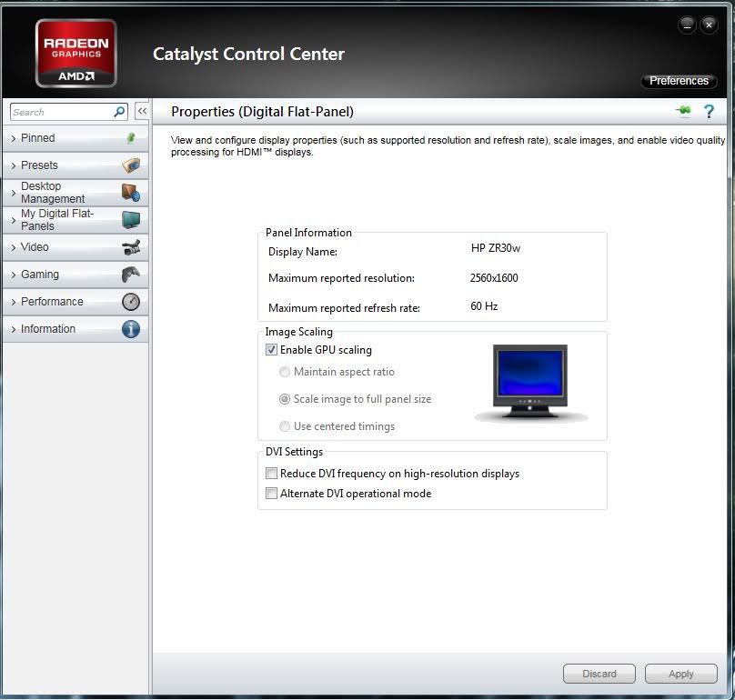Minimize the Catalyst Control Center window

pyautogui.click(x=687, y=25)
